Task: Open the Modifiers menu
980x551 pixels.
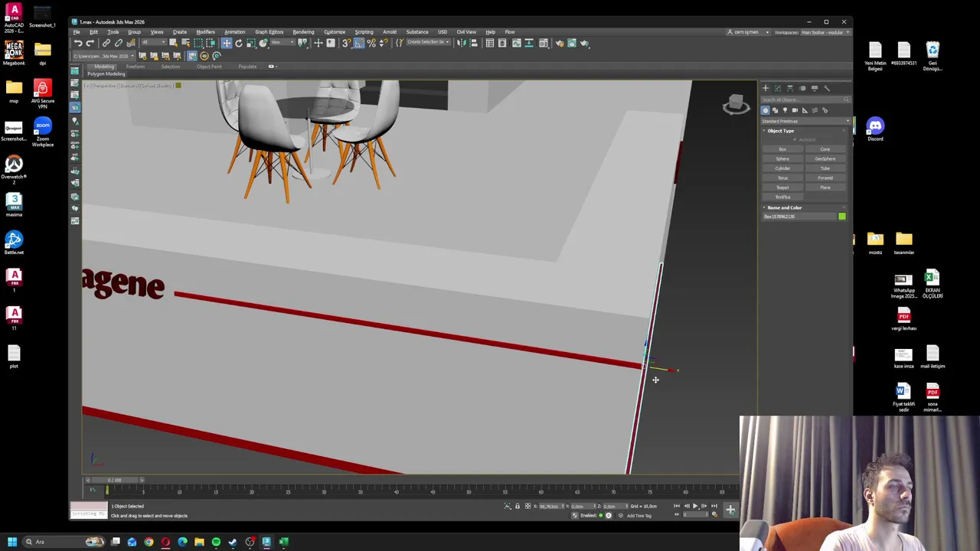Action: [x=205, y=32]
